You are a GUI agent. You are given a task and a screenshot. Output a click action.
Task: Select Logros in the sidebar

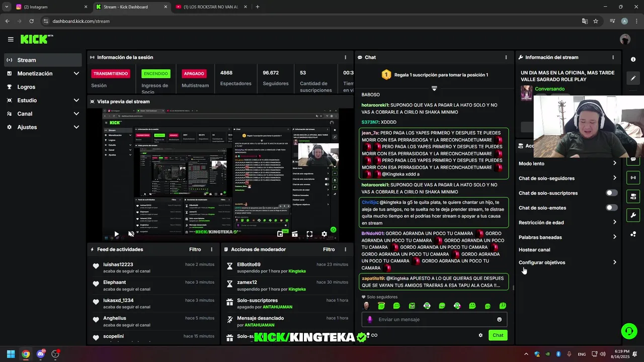click(x=43, y=87)
